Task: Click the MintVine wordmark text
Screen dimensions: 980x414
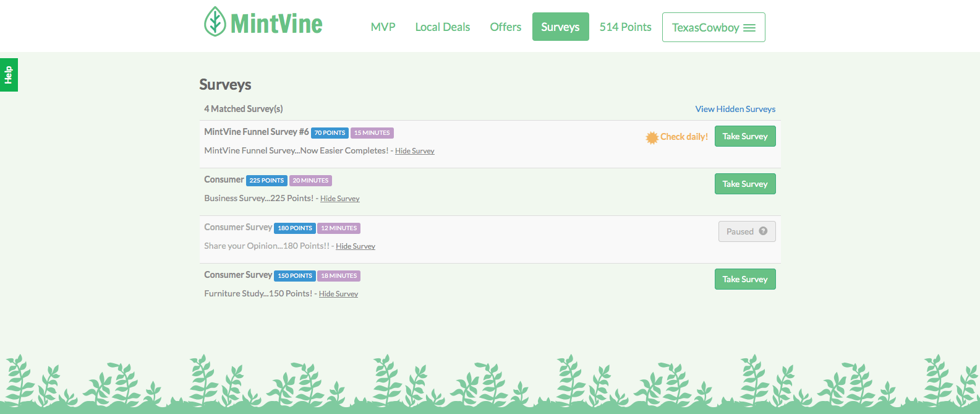Action: pos(276,24)
